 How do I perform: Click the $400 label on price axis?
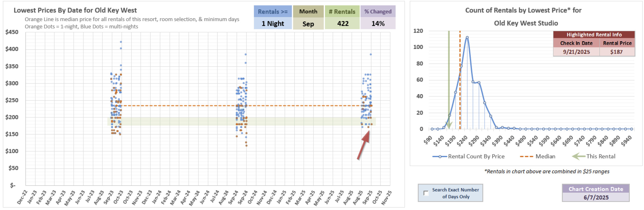[12, 49]
